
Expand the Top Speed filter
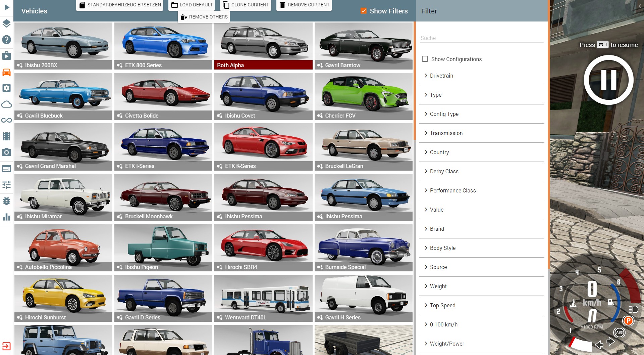(482, 305)
